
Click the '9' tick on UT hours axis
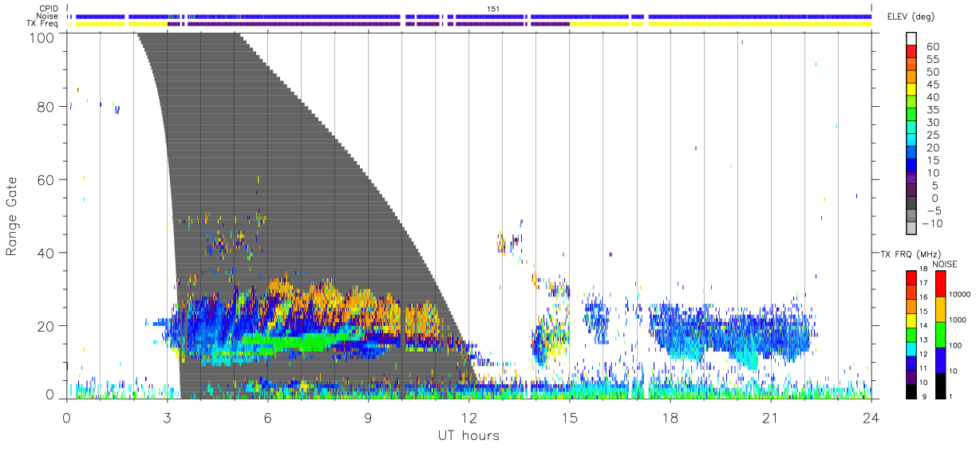pos(368,417)
